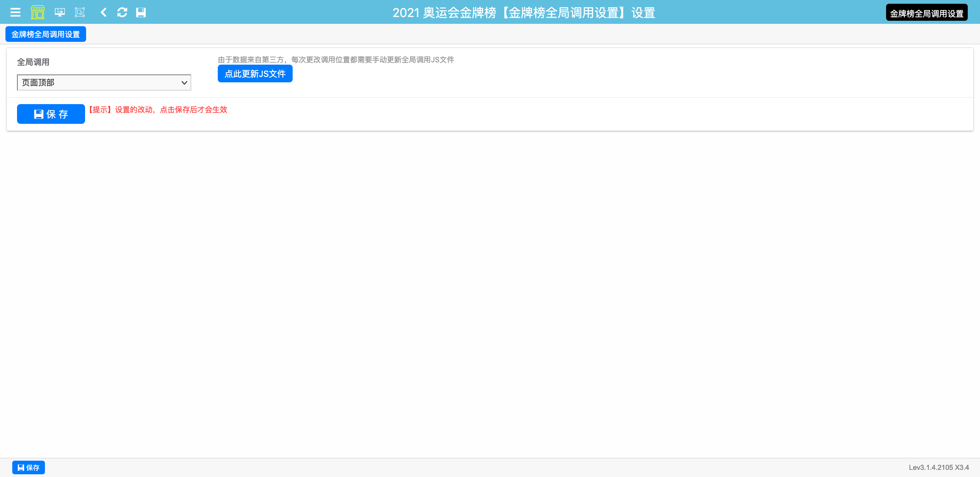Click the yellow storefront icon
980x477 pixels.
(x=37, y=13)
